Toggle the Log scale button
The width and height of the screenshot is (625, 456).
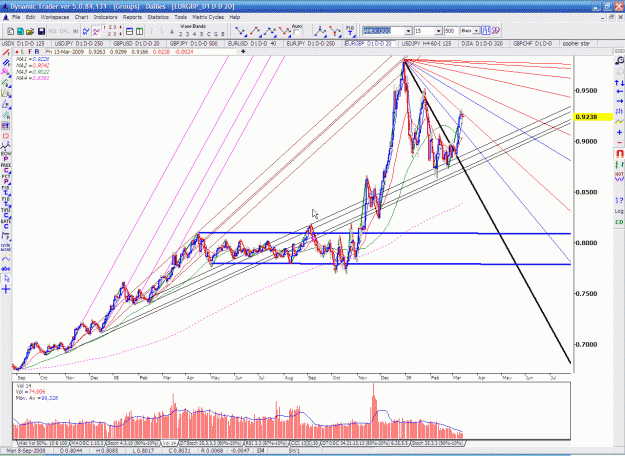point(619,211)
